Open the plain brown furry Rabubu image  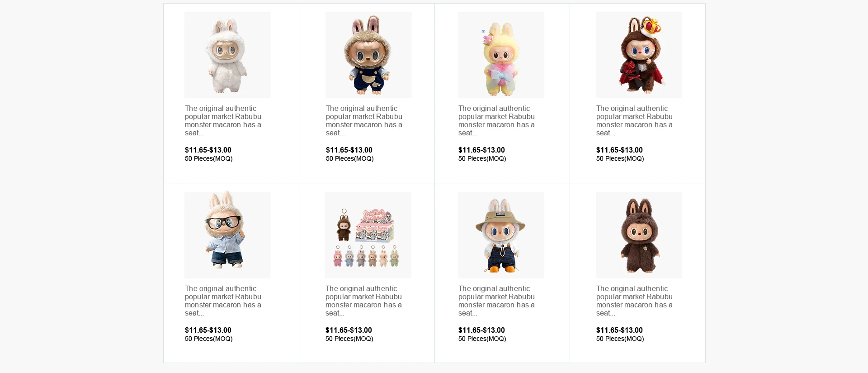pos(639,235)
